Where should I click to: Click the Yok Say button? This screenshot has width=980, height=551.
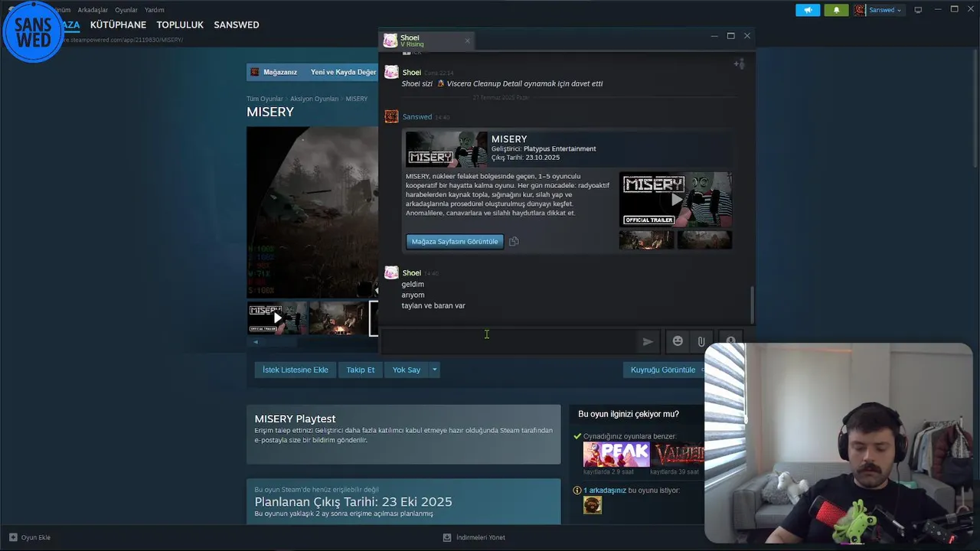(407, 370)
